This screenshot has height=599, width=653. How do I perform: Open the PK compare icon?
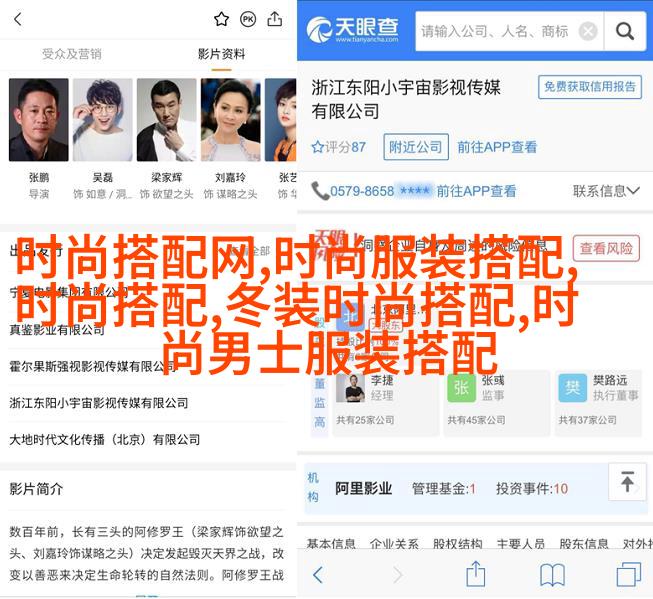[248, 19]
